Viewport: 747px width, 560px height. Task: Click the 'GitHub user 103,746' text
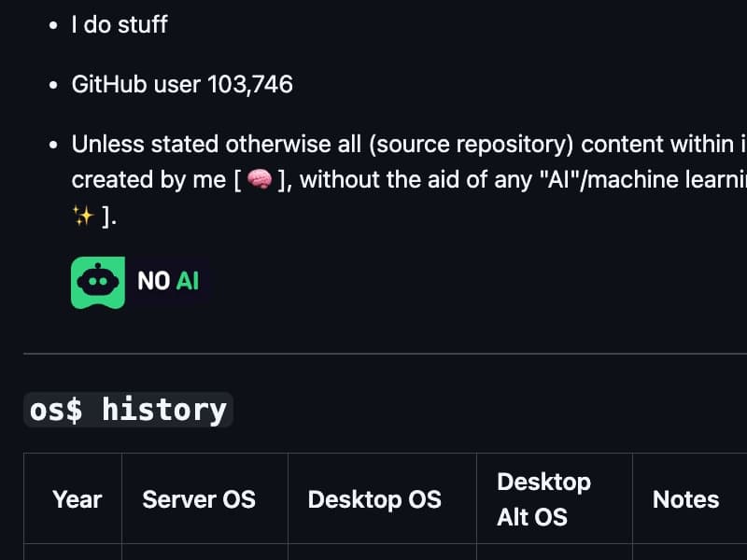[x=182, y=84]
